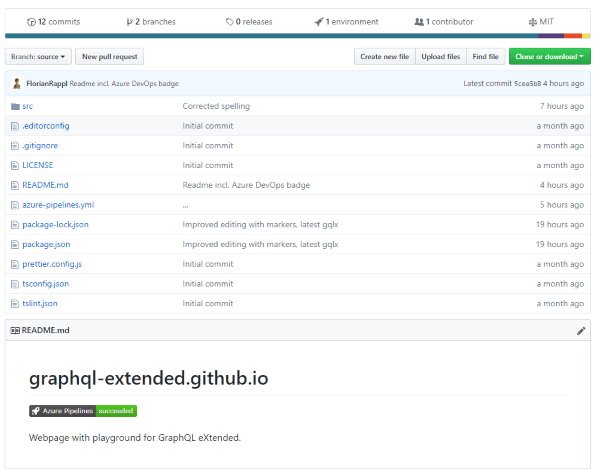Click the .gitignore file icon

[15, 146]
